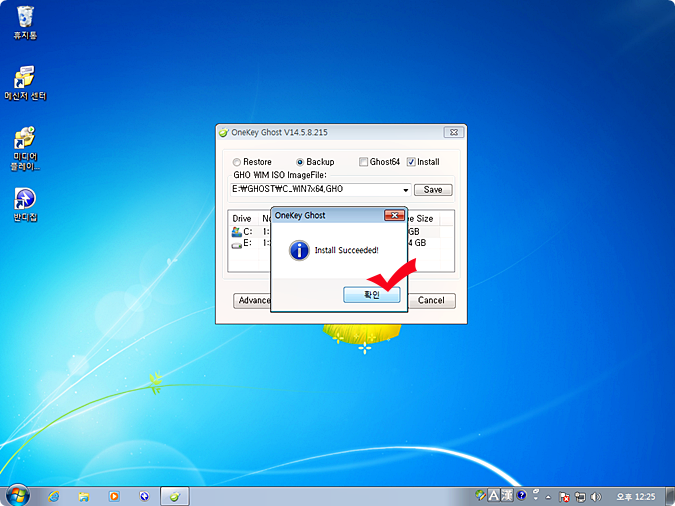Open the 메신저 센터 desktop shortcut
This screenshot has width=675, height=506.
click(25, 83)
